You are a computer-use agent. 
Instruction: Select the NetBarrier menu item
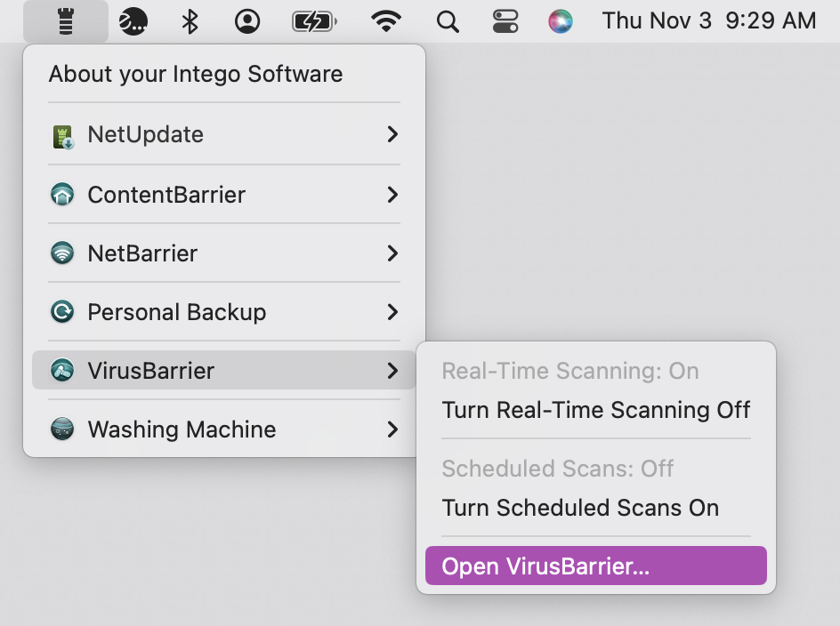click(x=224, y=253)
